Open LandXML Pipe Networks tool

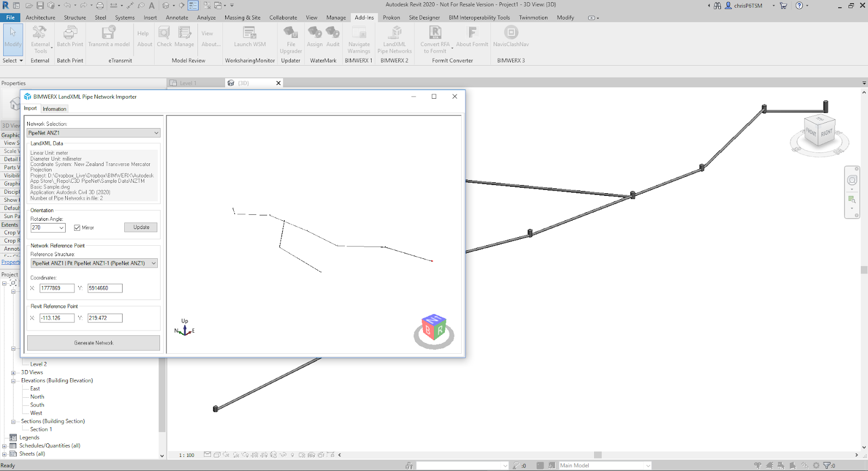pyautogui.click(x=394, y=40)
